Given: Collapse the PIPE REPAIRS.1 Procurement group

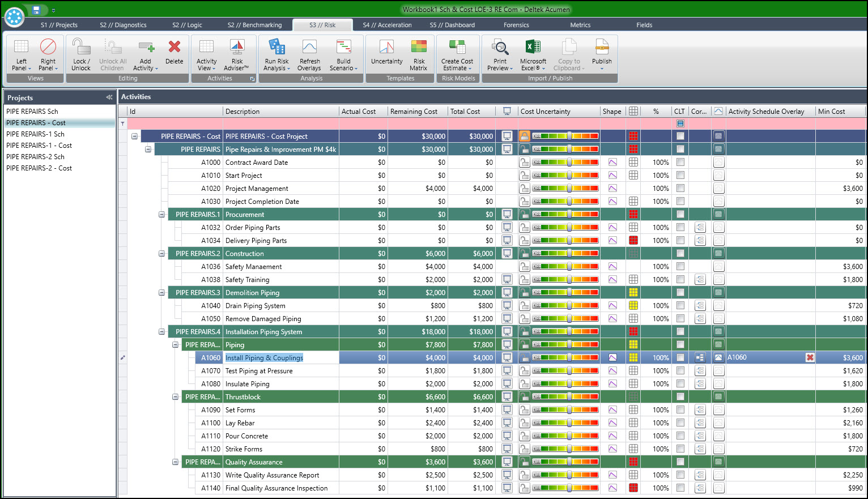Looking at the screenshot, I should [x=161, y=215].
